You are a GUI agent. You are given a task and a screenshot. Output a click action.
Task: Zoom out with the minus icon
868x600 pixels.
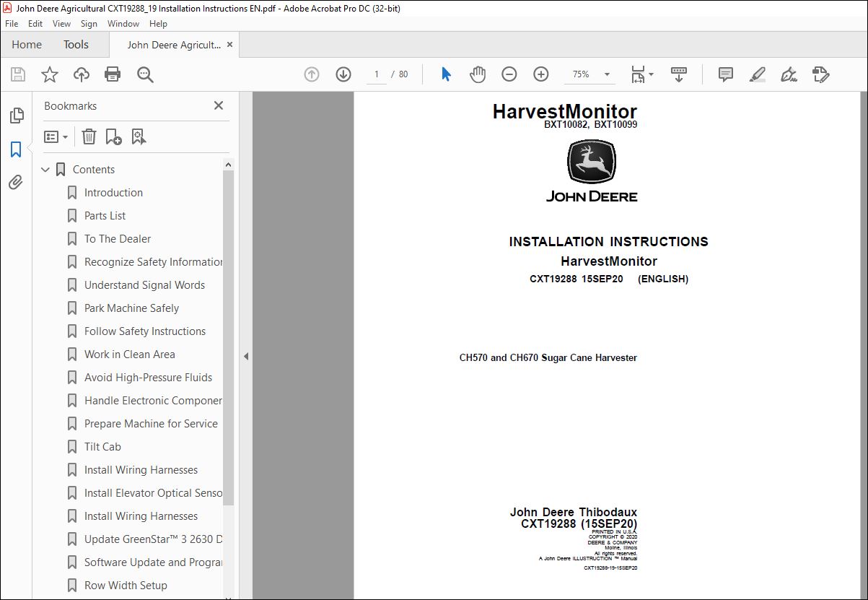point(509,74)
